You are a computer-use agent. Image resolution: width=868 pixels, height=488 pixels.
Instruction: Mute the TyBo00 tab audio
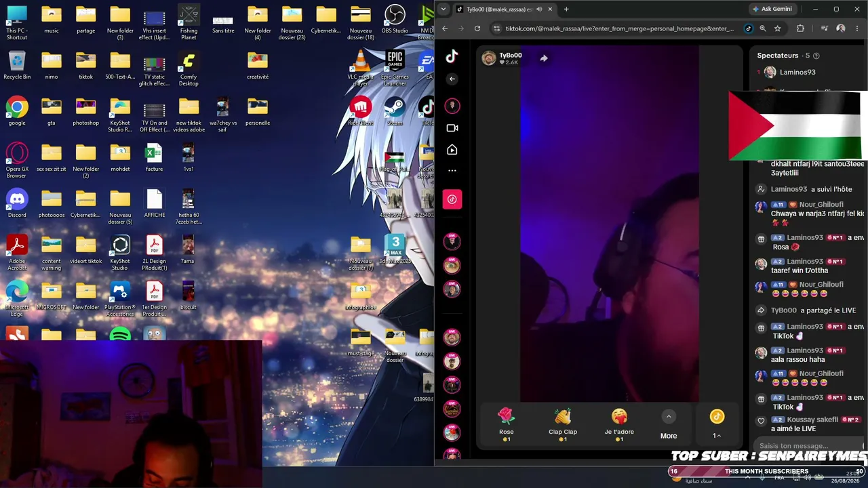[539, 9]
